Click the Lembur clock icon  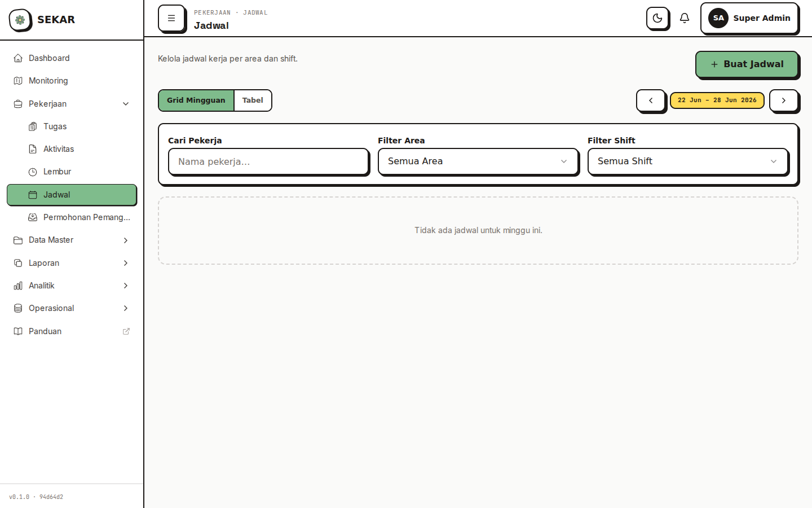pos(33,172)
